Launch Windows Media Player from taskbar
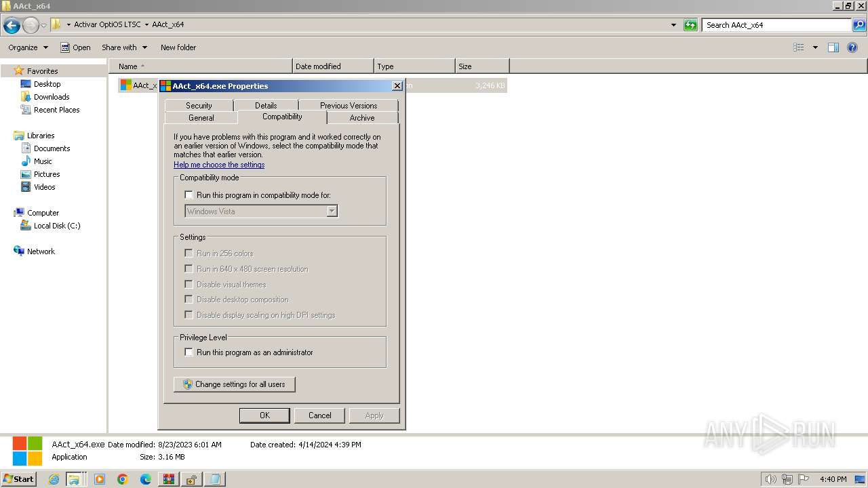The width and height of the screenshot is (868, 488). pyautogui.click(x=100, y=479)
